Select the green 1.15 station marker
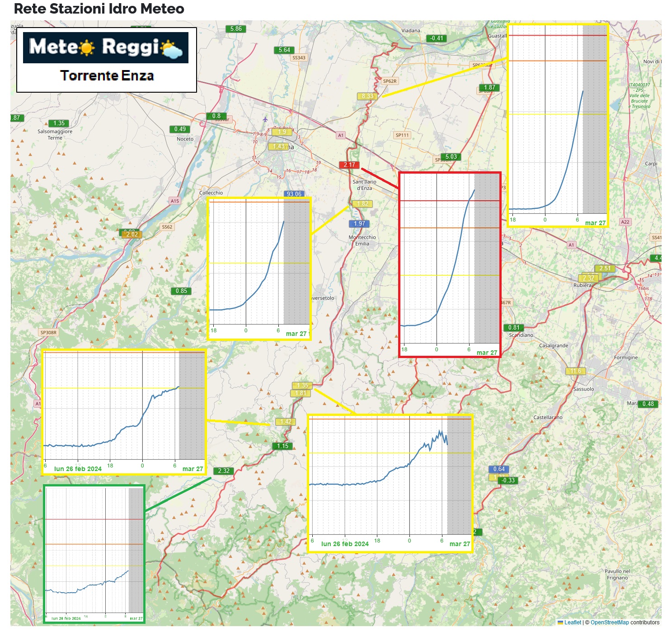The image size is (672, 632). pyautogui.click(x=282, y=446)
